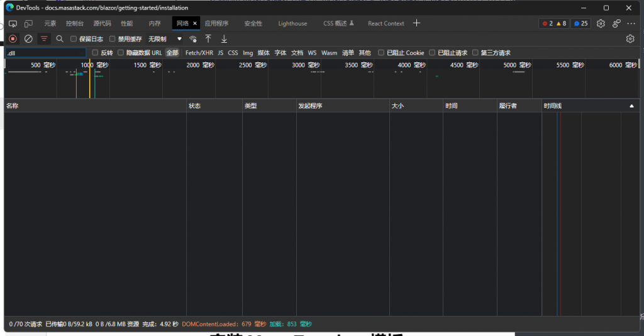The height and width of the screenshot is (336, 644).
Task: Open network search magnifier
Action: 60,38
